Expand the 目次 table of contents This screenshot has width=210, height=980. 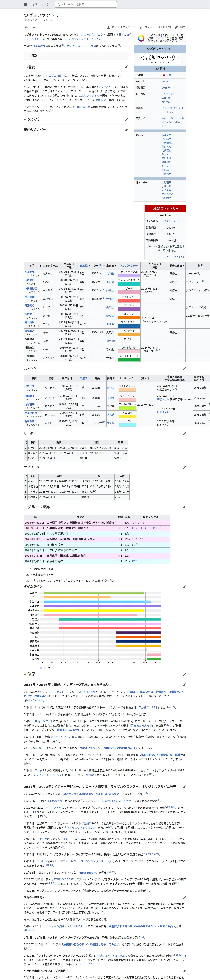76,56
